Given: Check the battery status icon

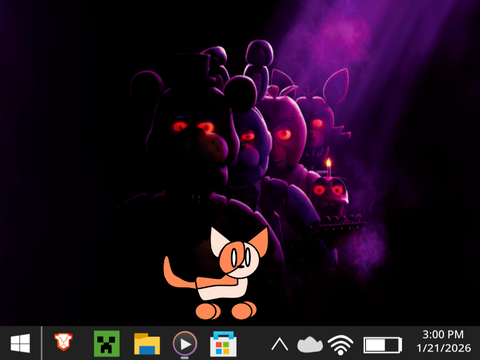Looking at the screenshot, I should coord(383,345).
